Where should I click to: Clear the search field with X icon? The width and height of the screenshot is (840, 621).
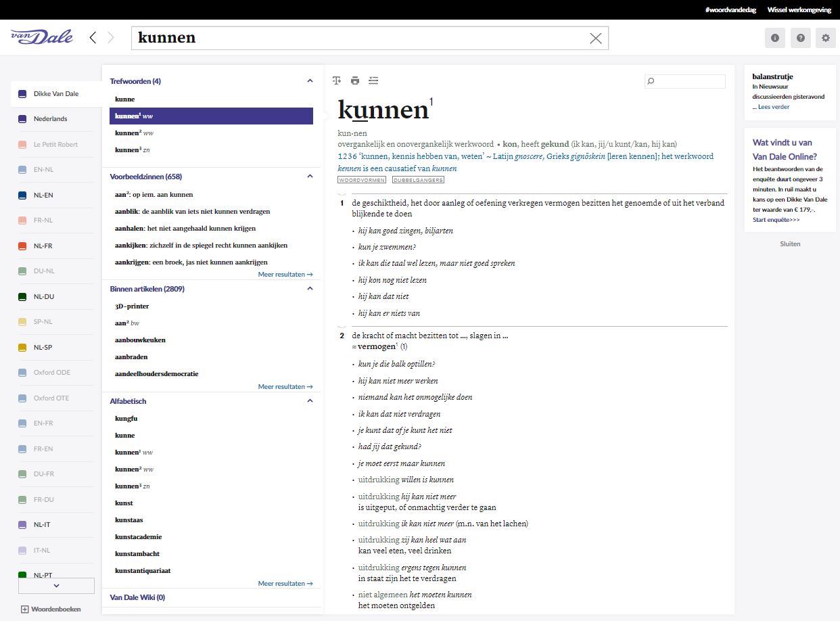coord(595,39)
